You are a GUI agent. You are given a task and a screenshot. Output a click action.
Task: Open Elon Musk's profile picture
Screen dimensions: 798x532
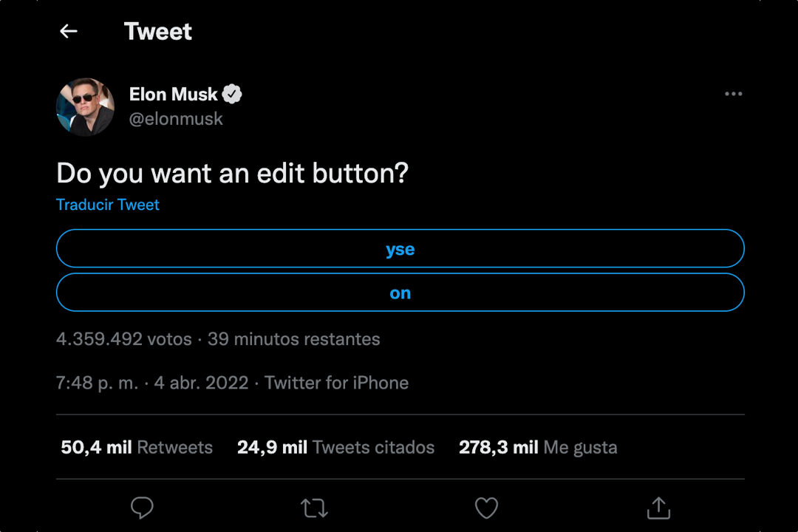point(85,106)
